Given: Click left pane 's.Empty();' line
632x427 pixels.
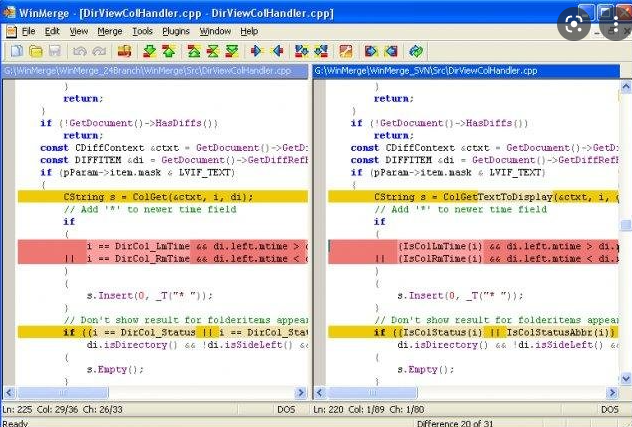Looking at the screenshot, I should (x=115, y=369).
